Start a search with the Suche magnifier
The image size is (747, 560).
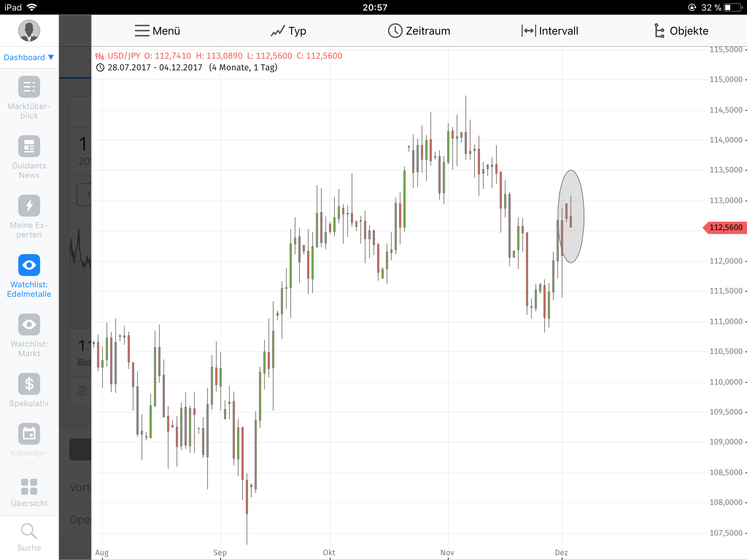(x=29, y=531)
